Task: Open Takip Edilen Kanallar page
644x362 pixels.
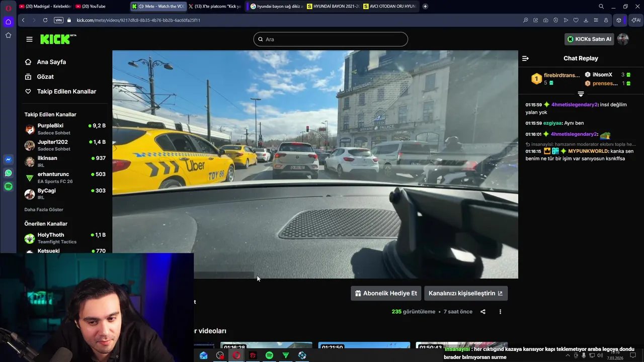Action: pyautogui.click(x=66, y=92)
